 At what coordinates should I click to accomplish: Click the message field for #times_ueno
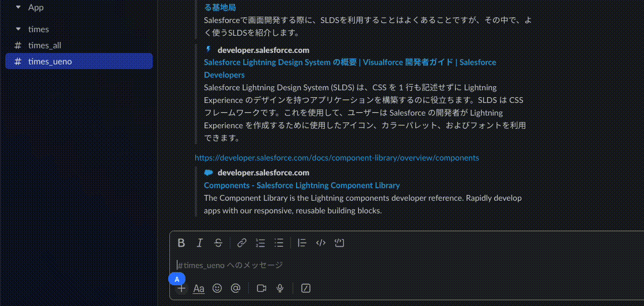pyautogui.click(x=407, y=265)
